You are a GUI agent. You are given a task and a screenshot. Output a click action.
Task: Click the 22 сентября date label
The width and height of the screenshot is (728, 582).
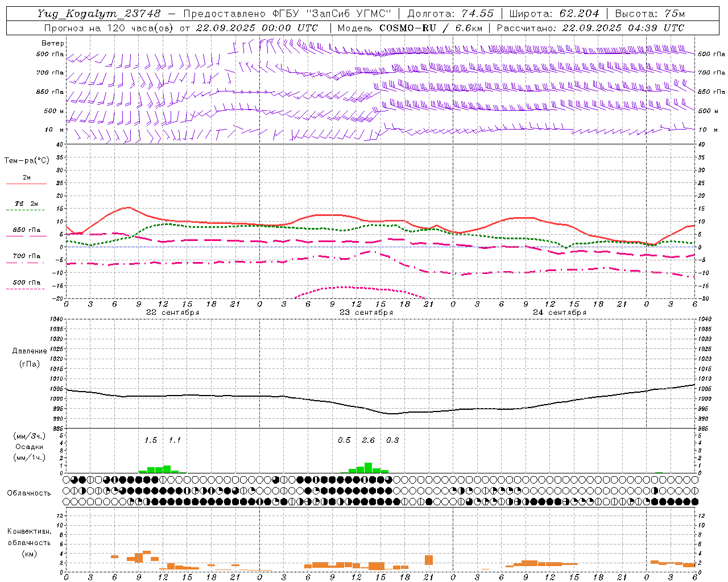[x=173, y=313]
